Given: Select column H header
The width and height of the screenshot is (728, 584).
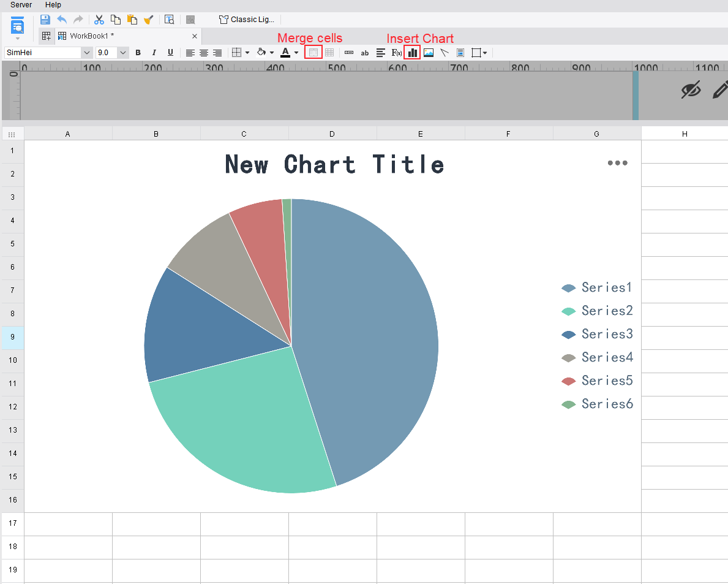Looking at the screenshot, I should click(x=685, y=134).
